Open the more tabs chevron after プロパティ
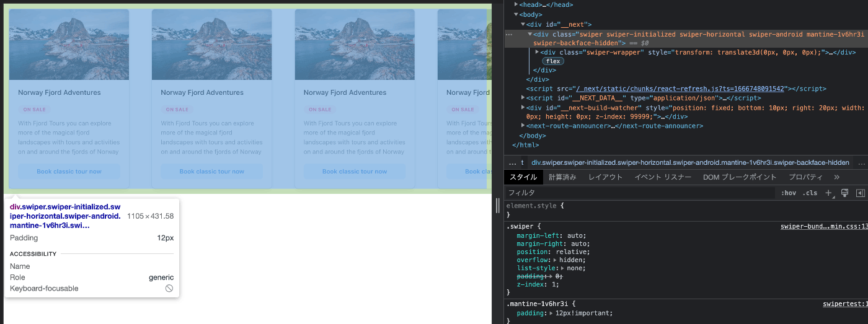The width and height of the screenshot is (868, 324). click(x=836, y=177)
